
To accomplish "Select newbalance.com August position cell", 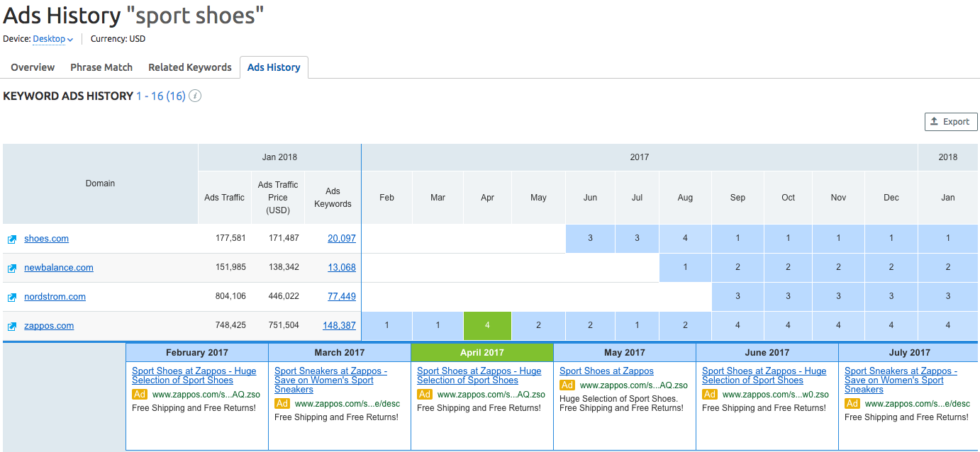I will [685, 268].
